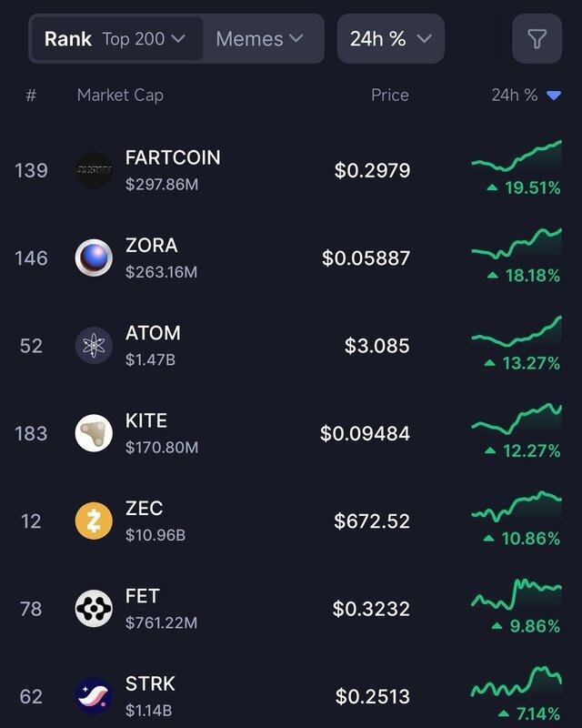Expand the 24h % timeframe dropdown
The height and width of the screenshot is (728, 582).
point(390,39)
